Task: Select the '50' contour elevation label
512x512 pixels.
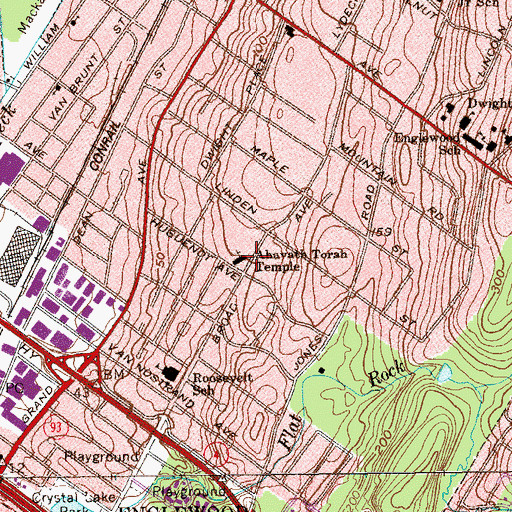Action: tap(161, 260)
